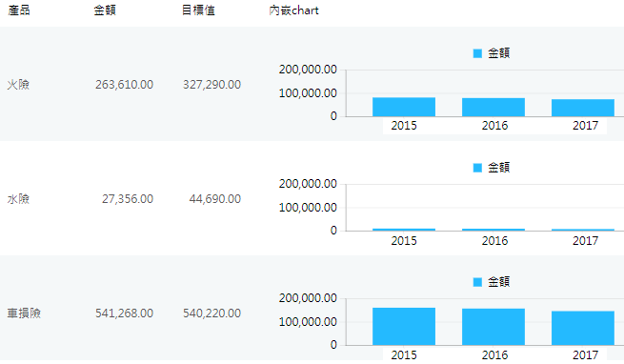Click 2016 bar in 車損險 chart
Viewport: 624px width, 364px height.
(x=493, y=327)
